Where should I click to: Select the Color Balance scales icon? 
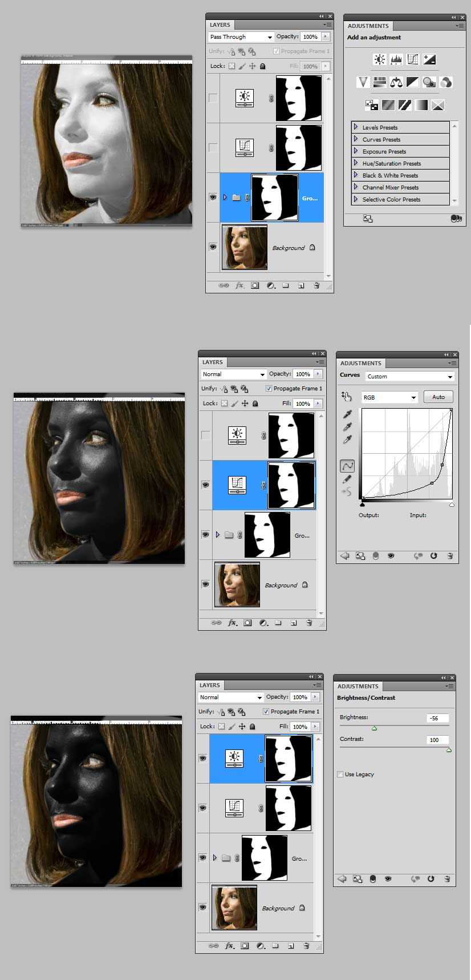pos(396,82)
